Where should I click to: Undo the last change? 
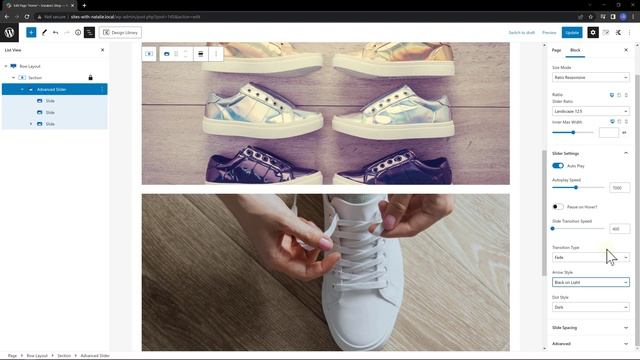pos(56,32)
